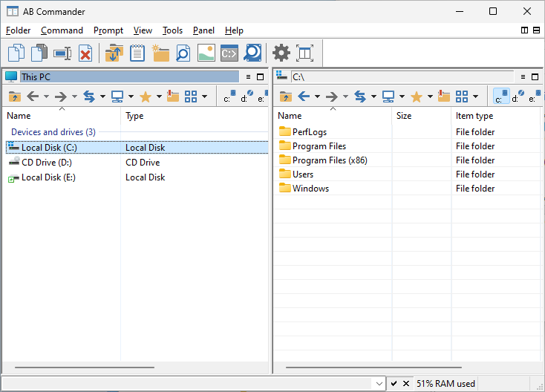Click right panel swap panels icon
The height and width of the screenshot is (392, 545).
pyautogui.click(x=360, y=97)
